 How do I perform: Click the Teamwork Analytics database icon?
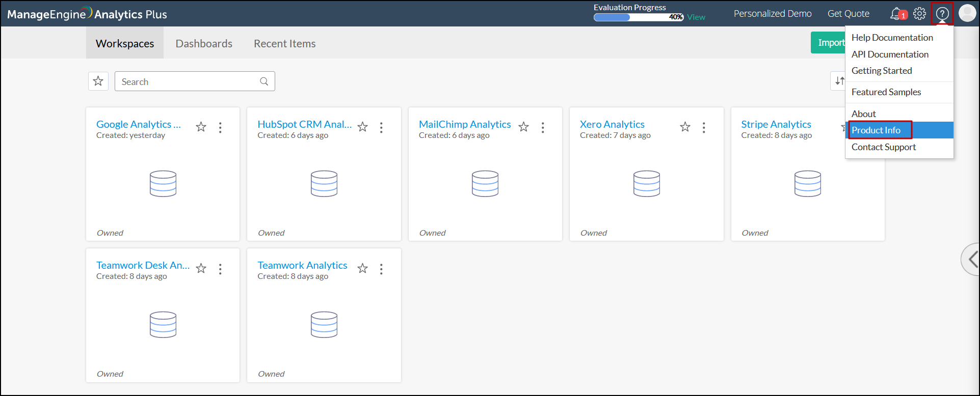[324, 325]
